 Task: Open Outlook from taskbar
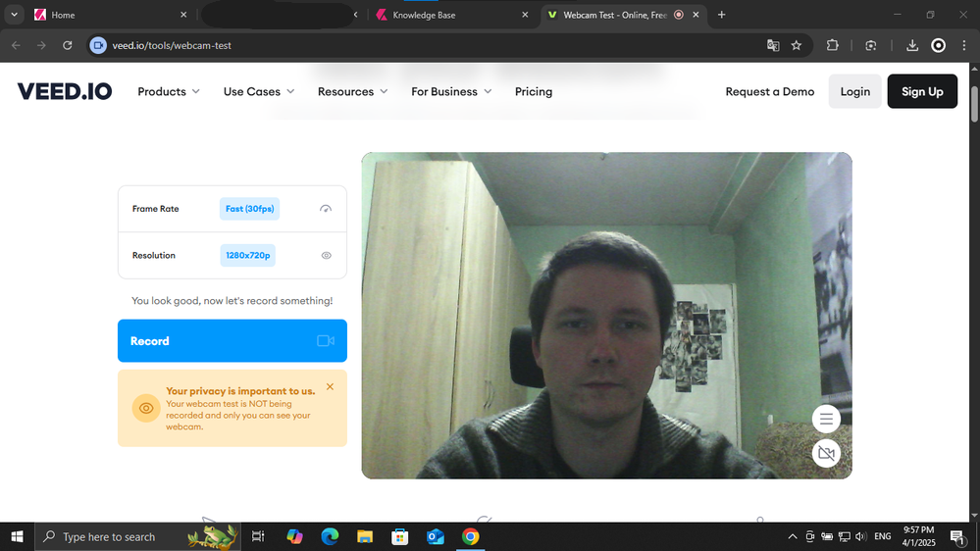point(435,536)
